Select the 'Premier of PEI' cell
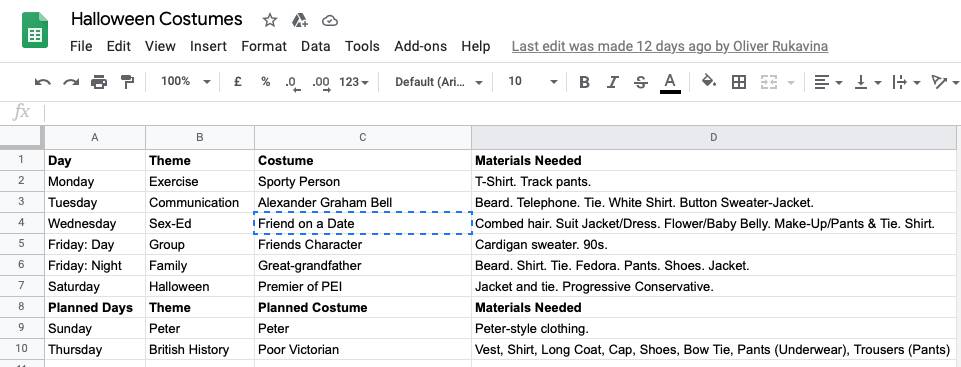Screen dimensions: 961x367 pos(363,286)
